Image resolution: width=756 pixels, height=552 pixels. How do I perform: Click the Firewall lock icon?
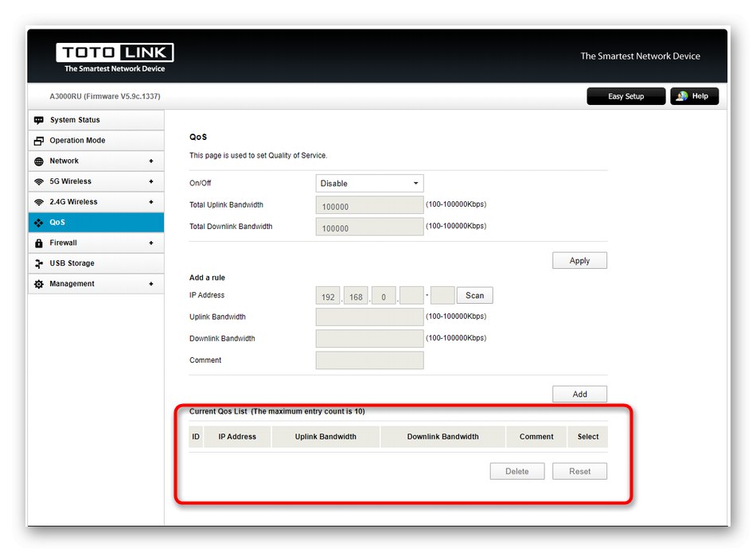pos(38,243)
